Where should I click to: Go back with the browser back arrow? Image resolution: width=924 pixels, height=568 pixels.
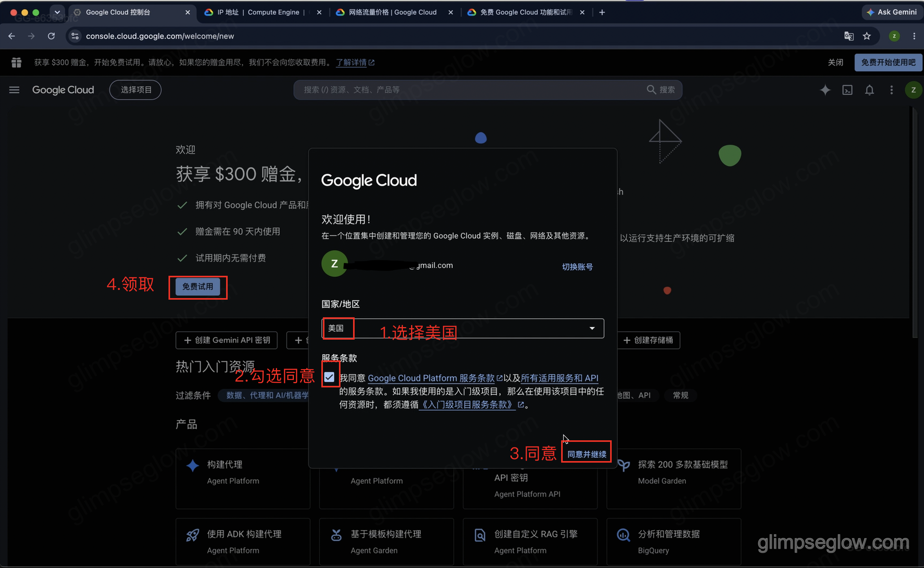point(12,36)
